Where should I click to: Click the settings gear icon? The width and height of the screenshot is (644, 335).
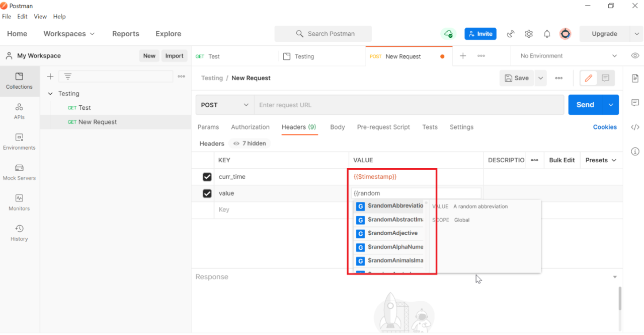[528, 34]
